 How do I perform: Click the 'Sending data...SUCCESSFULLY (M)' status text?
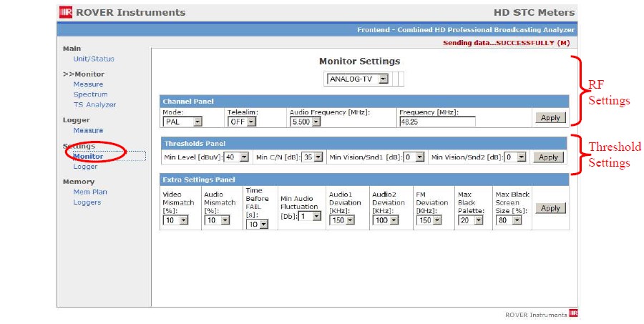click(x=507, y=43)
